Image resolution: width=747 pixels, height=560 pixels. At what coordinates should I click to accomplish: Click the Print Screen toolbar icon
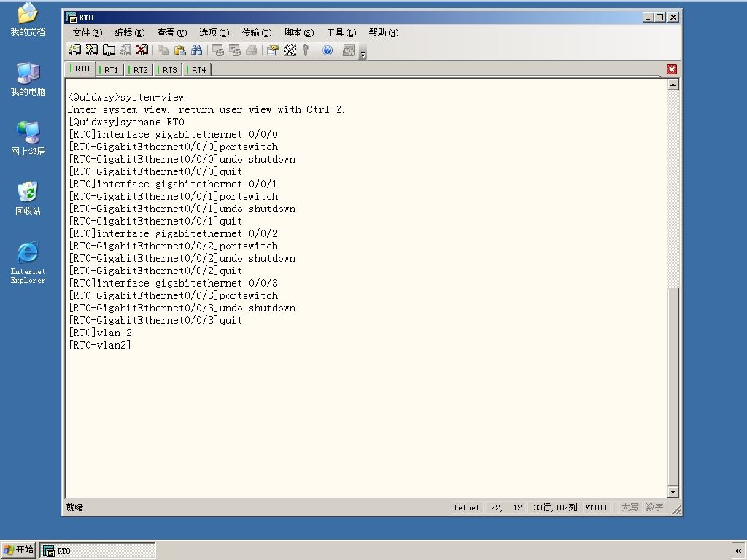(217, 50)
